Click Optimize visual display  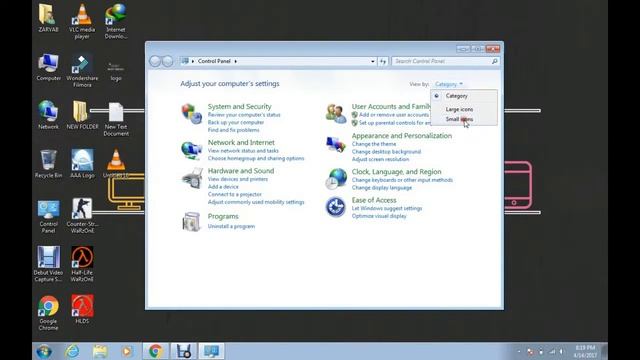[x=379, y=216]
